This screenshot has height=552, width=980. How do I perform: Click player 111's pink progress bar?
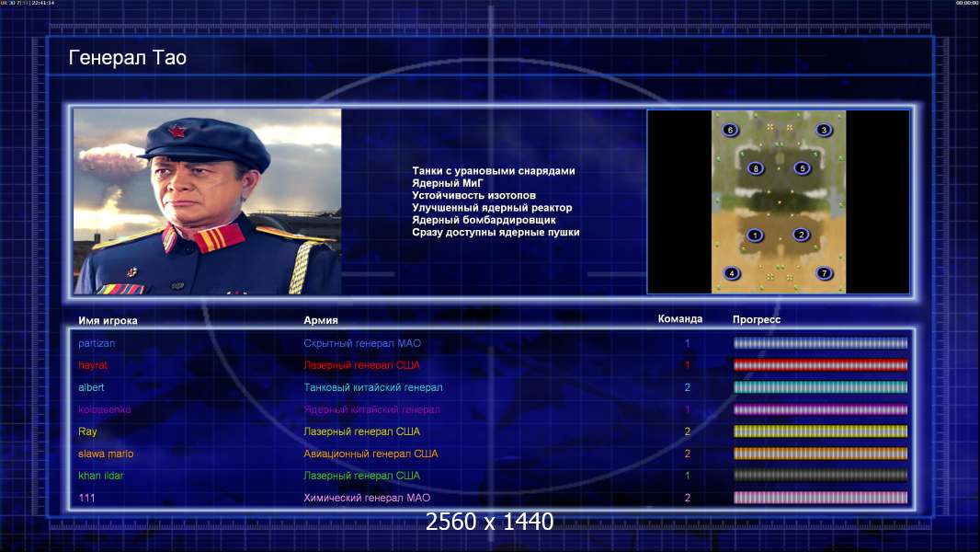tap(820, 499)
